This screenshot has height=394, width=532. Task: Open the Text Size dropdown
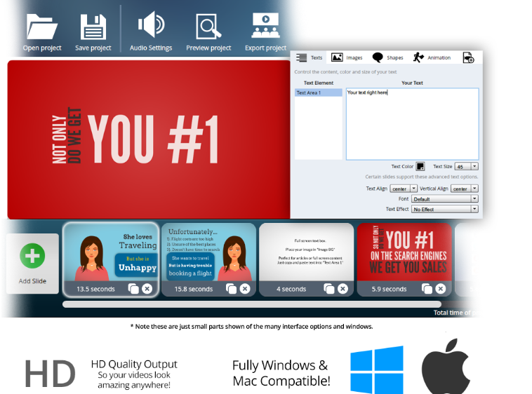point(474,166)
